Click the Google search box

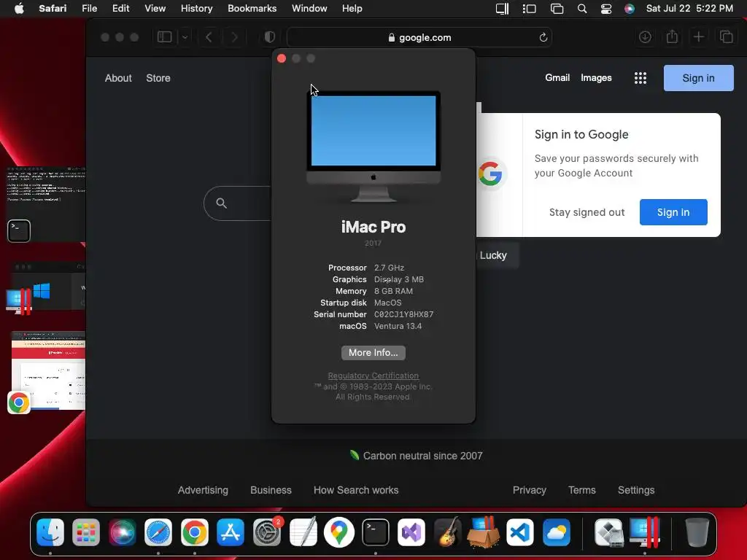pos(237,203)
